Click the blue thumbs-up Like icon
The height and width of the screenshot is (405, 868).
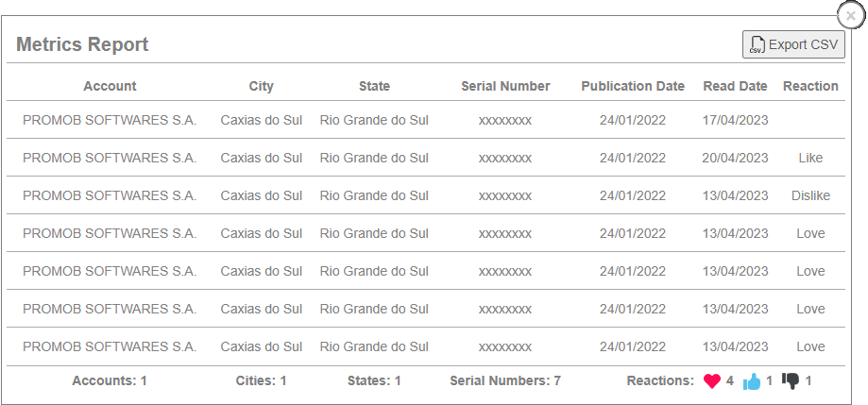click(752, 381)
